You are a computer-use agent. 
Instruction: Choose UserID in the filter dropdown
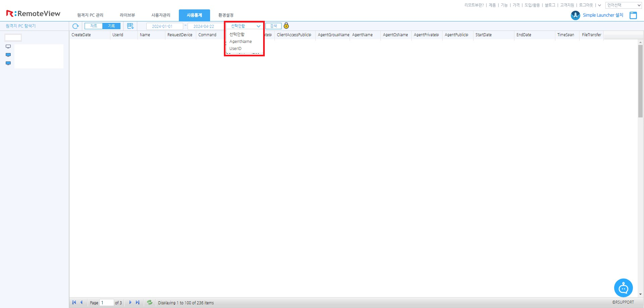(235, 49)
